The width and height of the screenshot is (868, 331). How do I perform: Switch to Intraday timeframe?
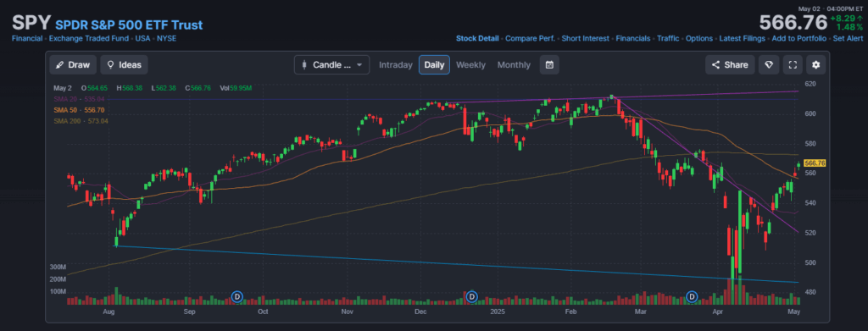396,64
